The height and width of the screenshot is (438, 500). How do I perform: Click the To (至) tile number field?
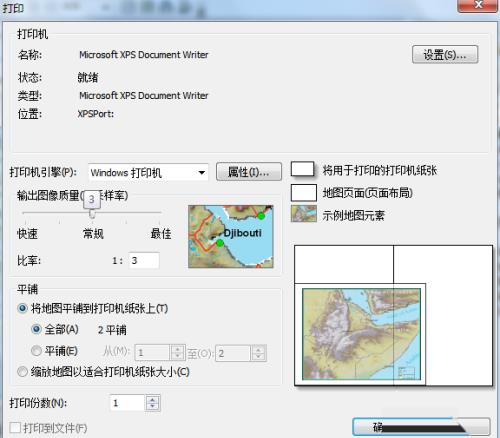pos(233,353)
